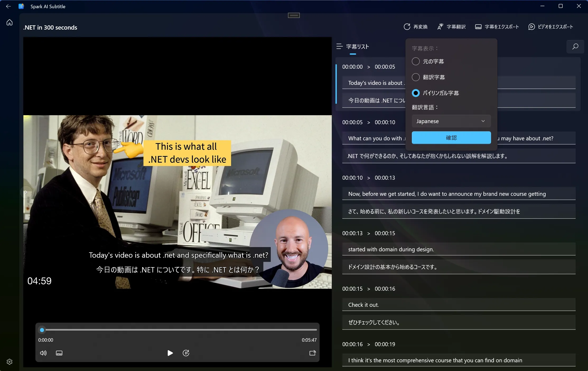This screenshot has width=588, height=371.
Task: Select the 翻訳字幕 radio option
Action: (x=416, y=77)
